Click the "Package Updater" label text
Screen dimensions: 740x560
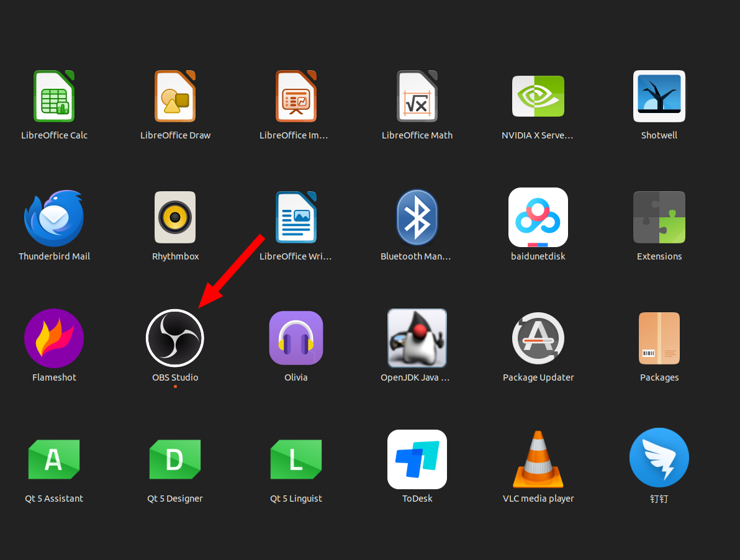[538, 377]
